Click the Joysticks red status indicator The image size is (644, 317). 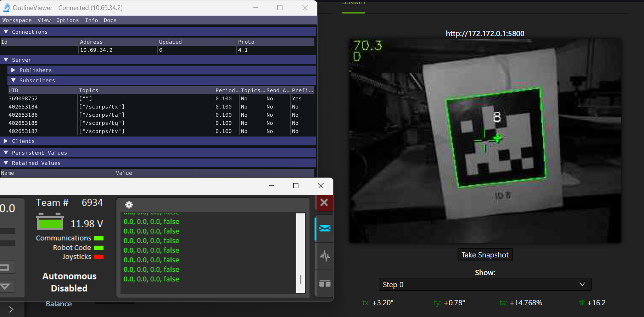(99, 257)
